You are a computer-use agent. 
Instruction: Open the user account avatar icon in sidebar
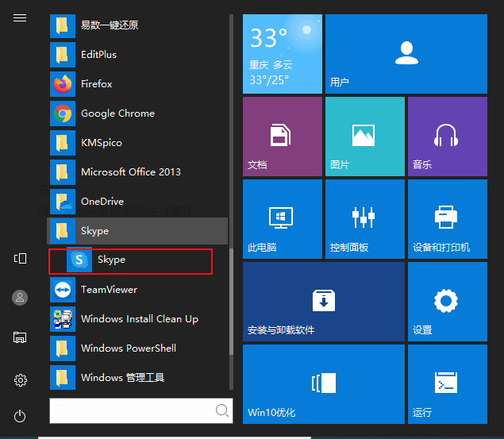point(20,298)
